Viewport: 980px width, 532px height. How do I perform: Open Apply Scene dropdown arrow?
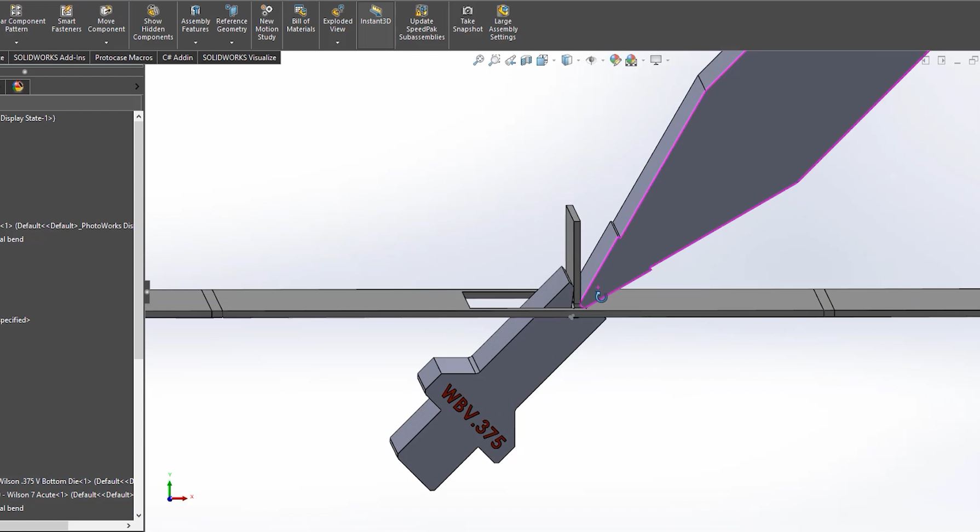click(643, 60)
